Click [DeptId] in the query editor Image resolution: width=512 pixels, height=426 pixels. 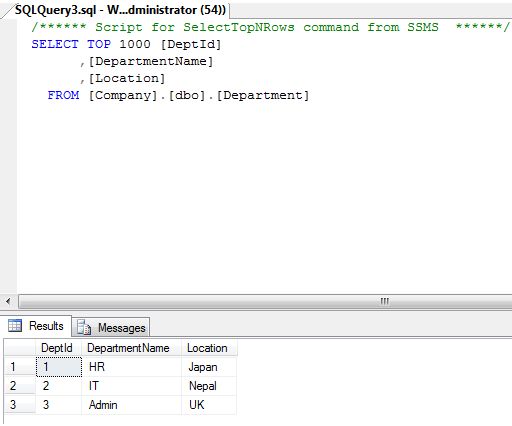tap(191, 44)
